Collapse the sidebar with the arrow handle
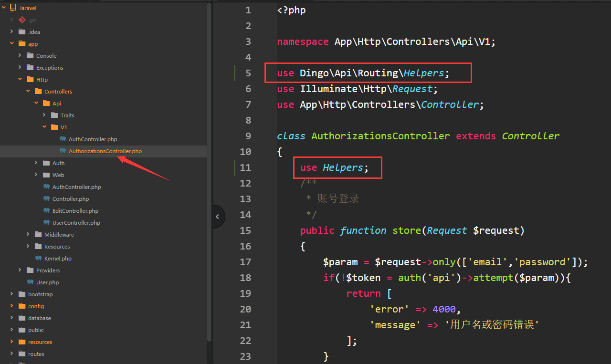The width and height of the screenshot is (611, 364). [x=218, y=217]
